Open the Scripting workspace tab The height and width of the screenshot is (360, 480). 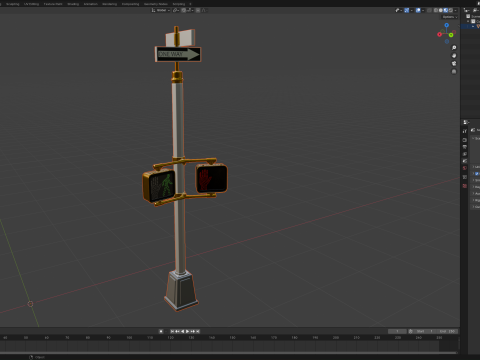click(179, 4)
